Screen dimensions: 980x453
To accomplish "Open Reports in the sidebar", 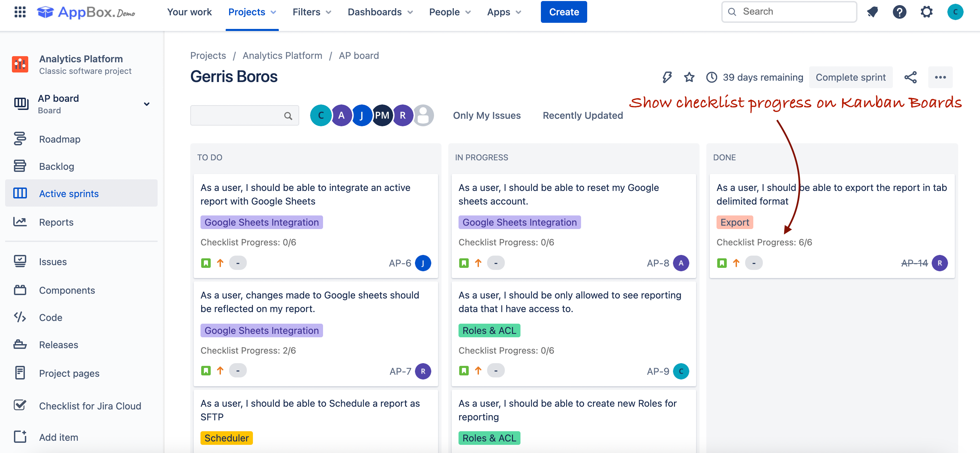I will 81,222.
